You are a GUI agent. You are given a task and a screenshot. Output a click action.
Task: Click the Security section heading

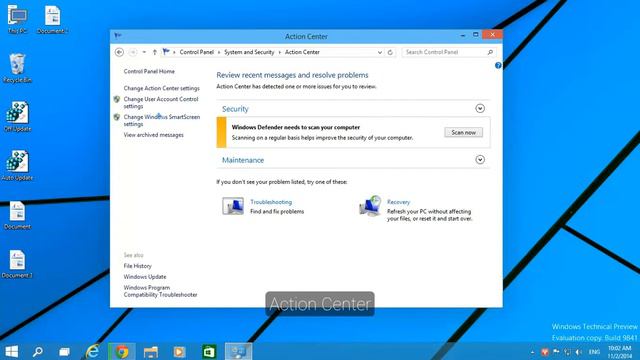coord(235,109)
